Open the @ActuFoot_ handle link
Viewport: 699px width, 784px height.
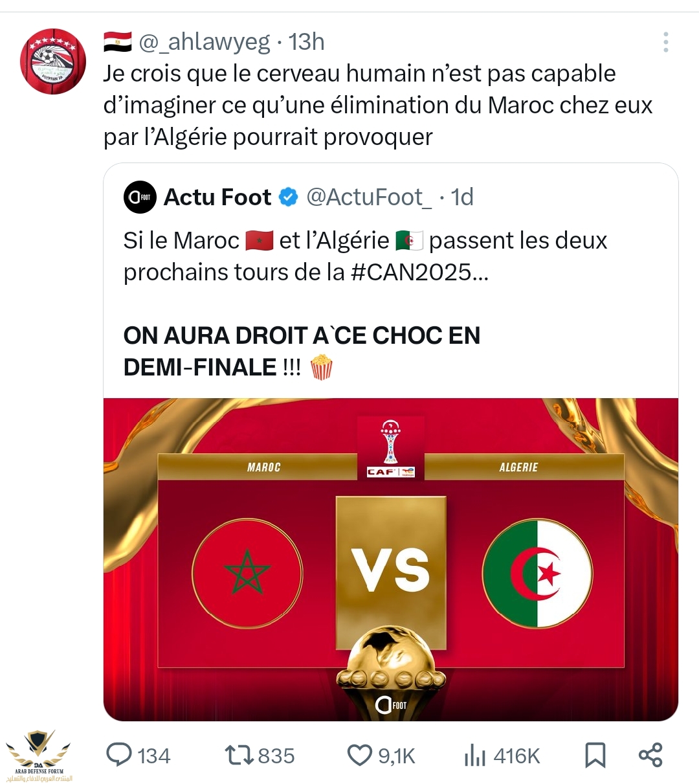click(369, 197)
